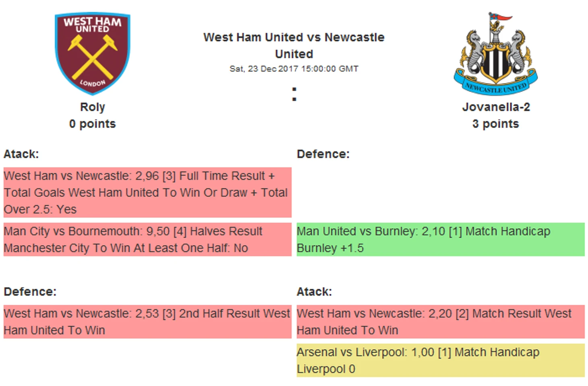Click Jovanella-2's 3 points label
The height and width of the screenshot is (386, 588).
pos(496,124)
